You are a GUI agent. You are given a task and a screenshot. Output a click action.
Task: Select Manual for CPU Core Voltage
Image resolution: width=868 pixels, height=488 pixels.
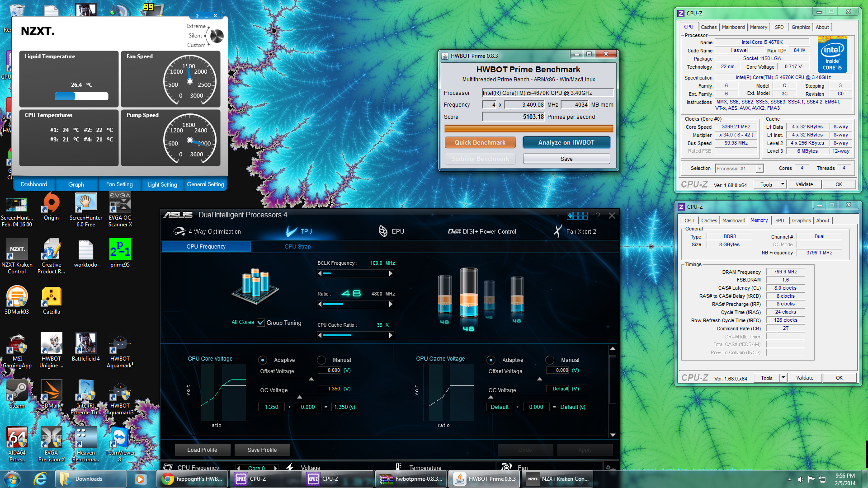(321, 360)
